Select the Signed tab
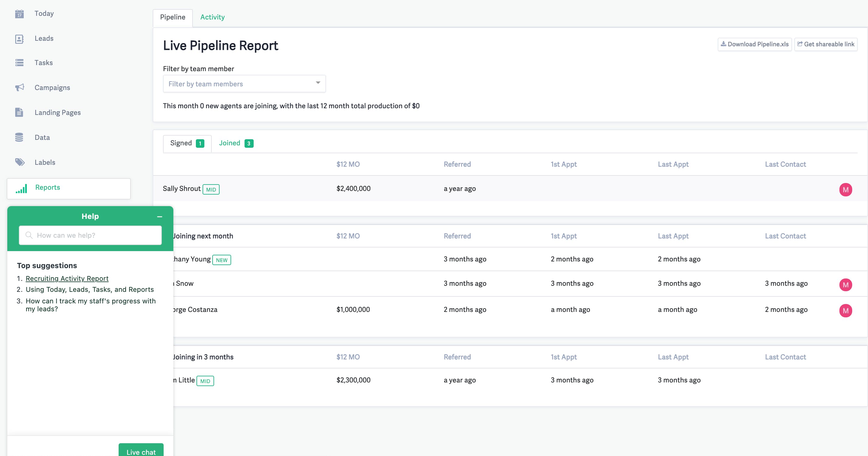This screenshot has width=868, height=456. tap(187, 143)
